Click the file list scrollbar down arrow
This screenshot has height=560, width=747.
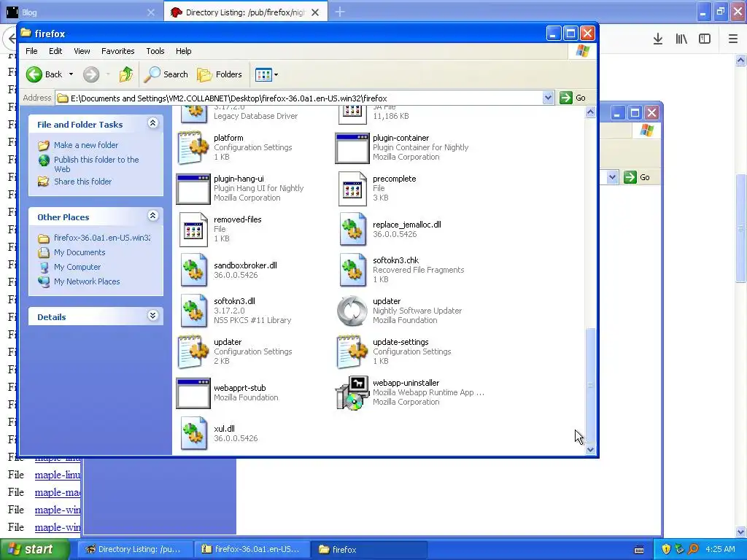point(590,449)
